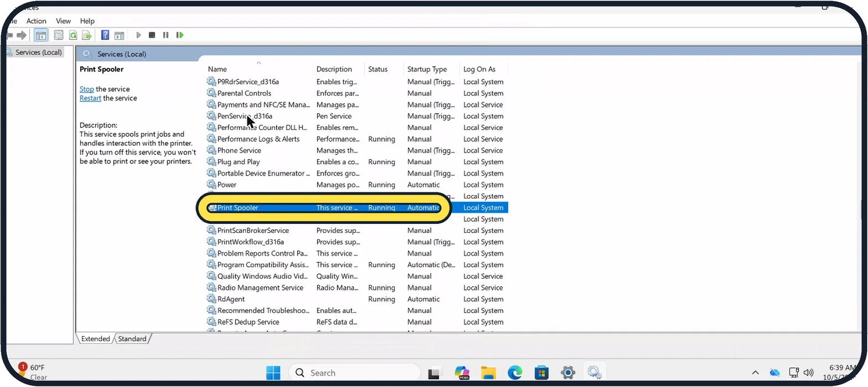
Task: Open Microsoft 365 Copilot taskbar icon
Action: [x=462, y=373]
